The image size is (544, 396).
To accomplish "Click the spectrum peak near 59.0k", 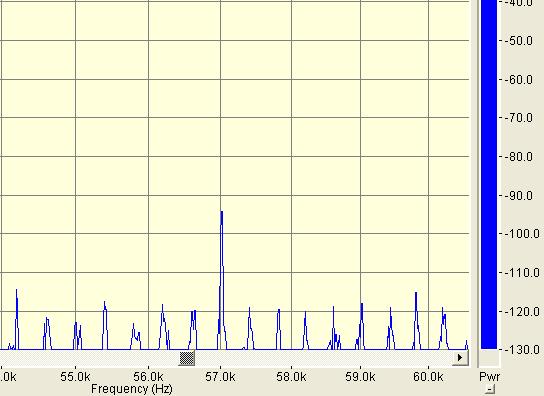I will [361, 326].
